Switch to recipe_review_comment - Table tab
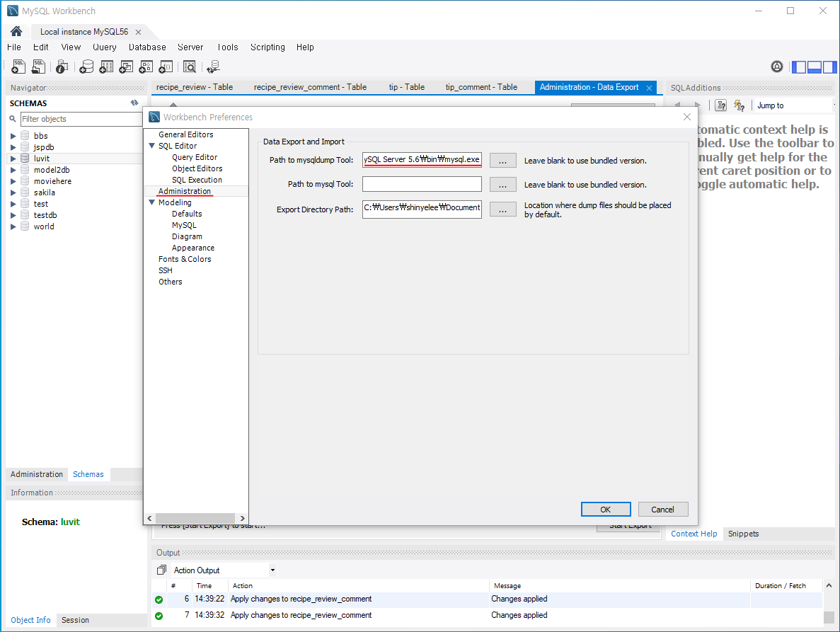Screen dimensions: 840x632 tap(310, 87)
